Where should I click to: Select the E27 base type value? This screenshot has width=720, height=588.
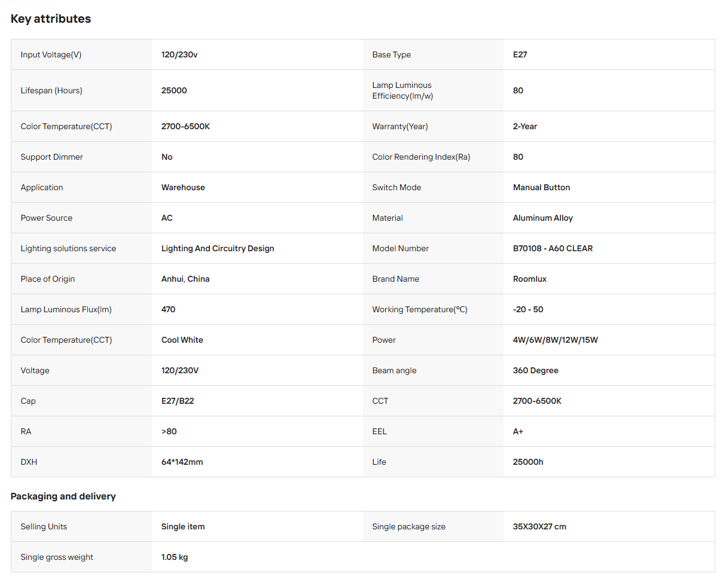point(520,54)
